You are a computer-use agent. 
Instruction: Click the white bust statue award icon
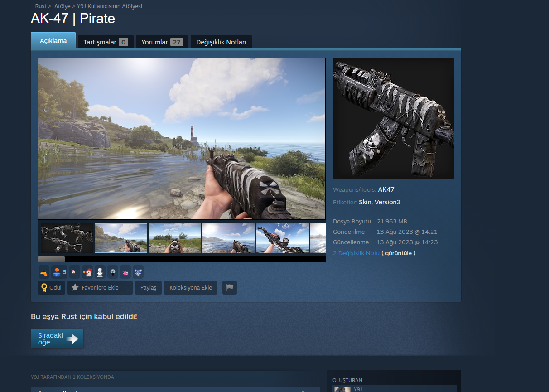[100, 272]
